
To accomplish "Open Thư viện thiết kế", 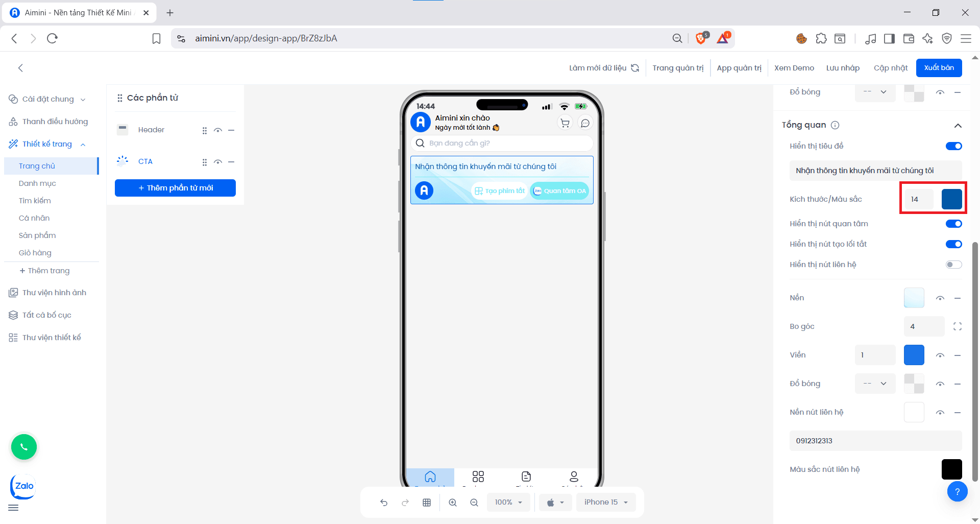I will click(52, 337).
